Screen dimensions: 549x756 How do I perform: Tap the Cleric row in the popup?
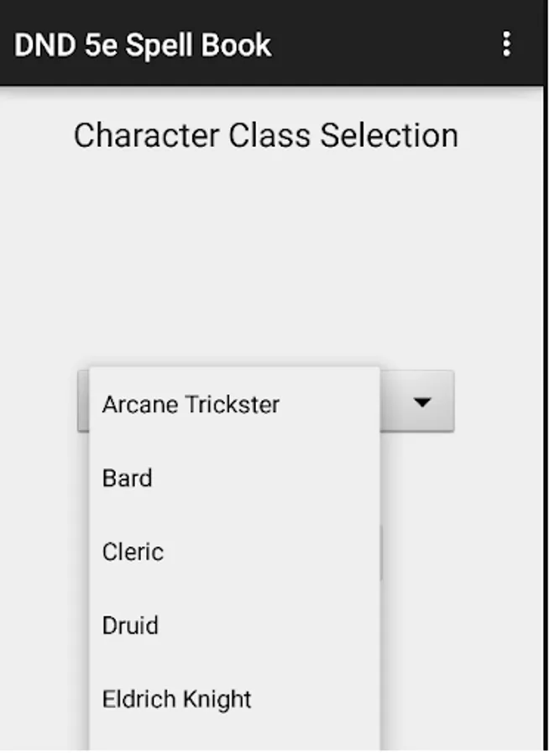point(133,552)
